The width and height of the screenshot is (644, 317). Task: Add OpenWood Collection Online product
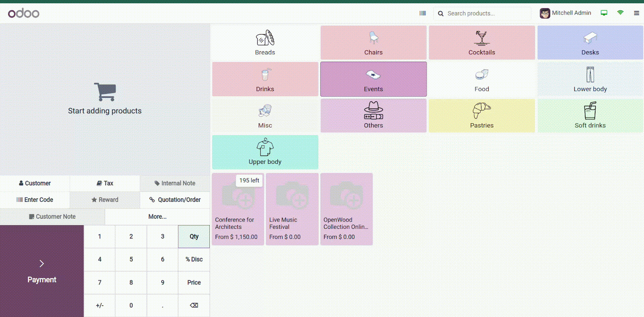click(347, 209)
